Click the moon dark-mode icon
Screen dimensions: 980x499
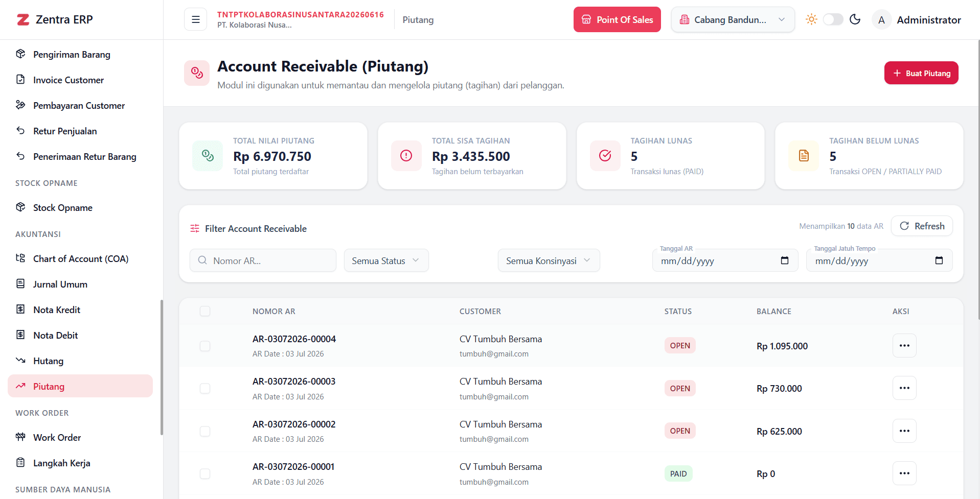[855, 19]
